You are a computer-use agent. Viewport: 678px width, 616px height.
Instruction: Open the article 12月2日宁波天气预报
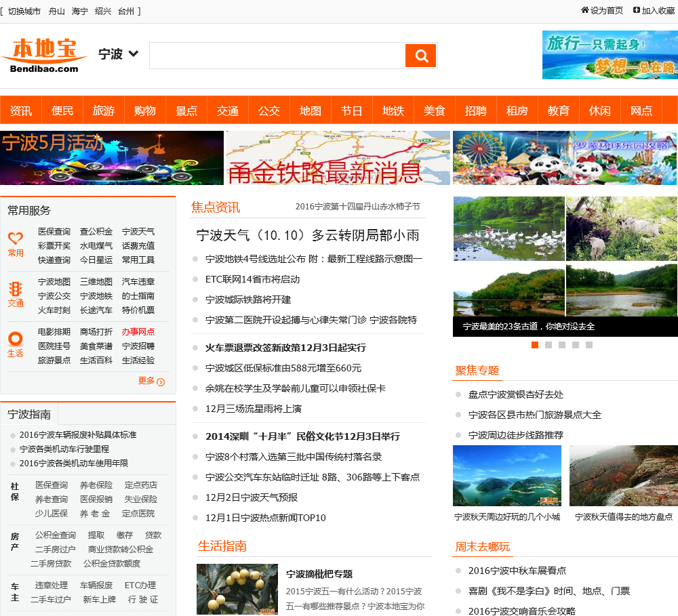pyautogui.click(x=252, y=497)
